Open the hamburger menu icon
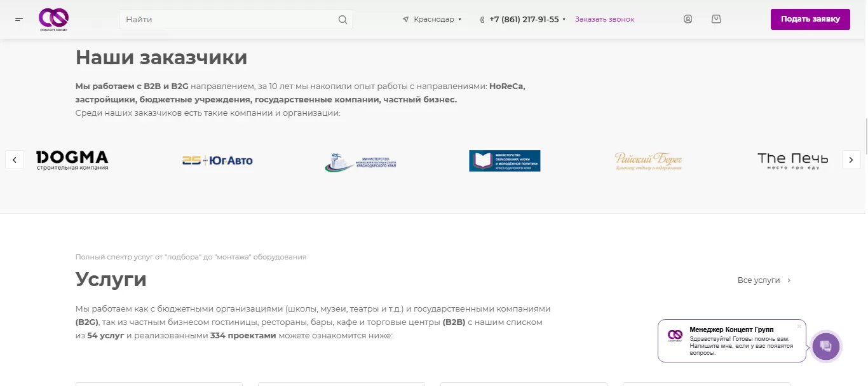The image size is (868, 386). (19, 19)
